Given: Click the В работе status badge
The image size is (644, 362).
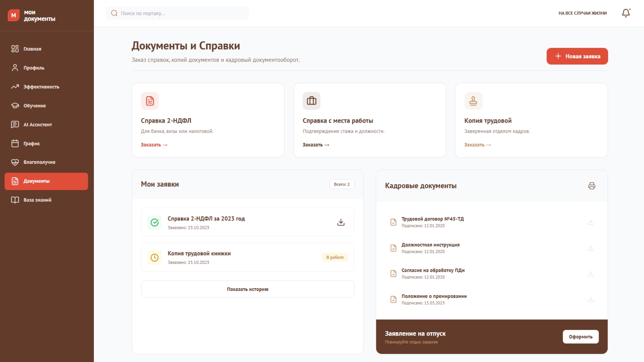Looking at the screenshot, I should click(x=335, y=257).
